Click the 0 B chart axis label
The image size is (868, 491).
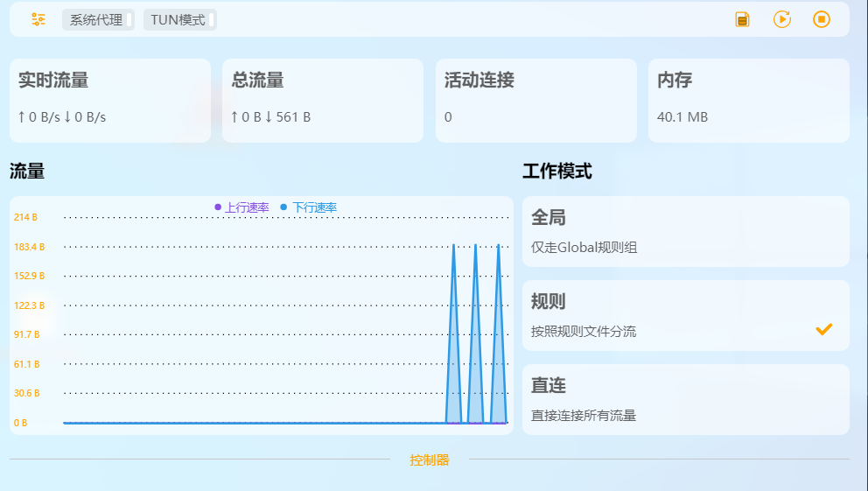[x=20, y=423]
